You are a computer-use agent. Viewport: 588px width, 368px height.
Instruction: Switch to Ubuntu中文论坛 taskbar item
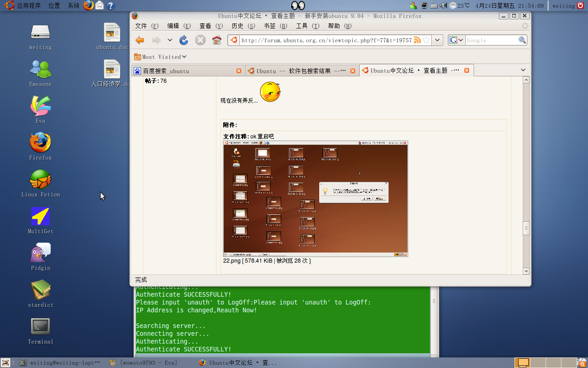point(239,362)
